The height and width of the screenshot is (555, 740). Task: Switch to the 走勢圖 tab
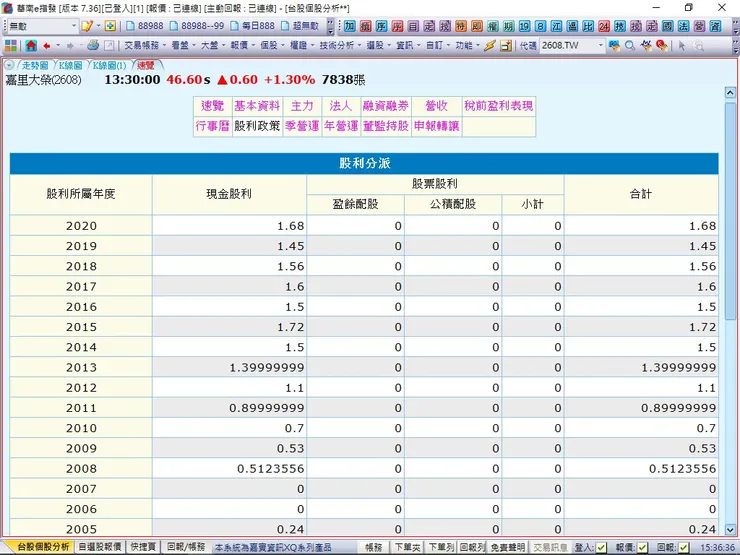[34, 66]
